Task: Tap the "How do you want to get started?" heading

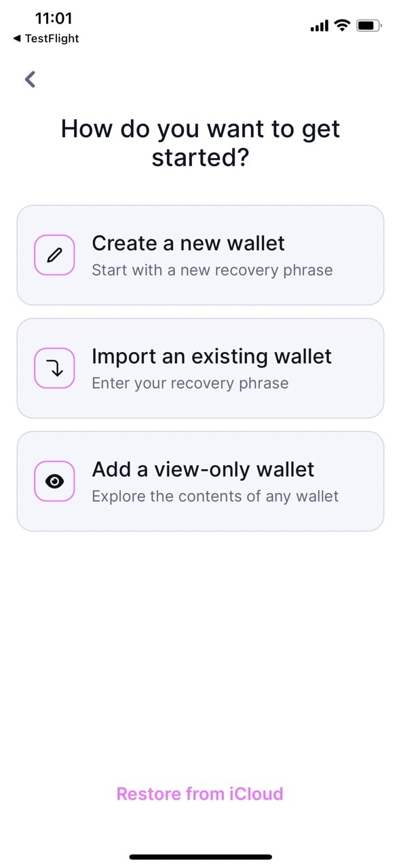Action: point(200,143)
